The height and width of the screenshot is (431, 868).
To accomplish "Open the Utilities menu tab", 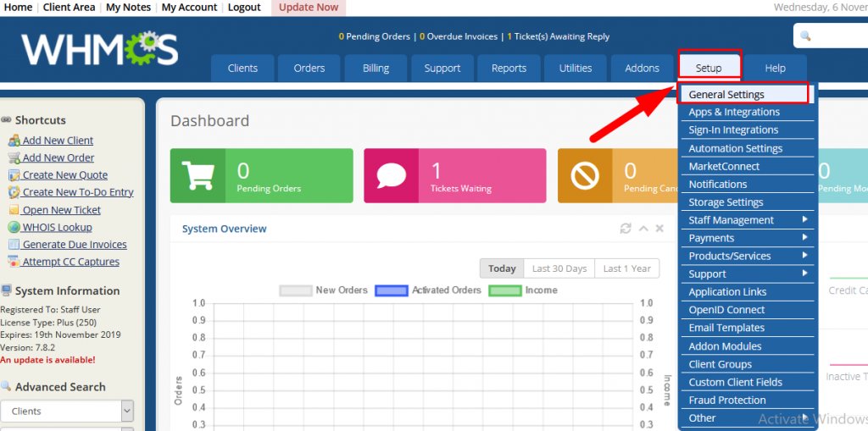I will 576,69.
